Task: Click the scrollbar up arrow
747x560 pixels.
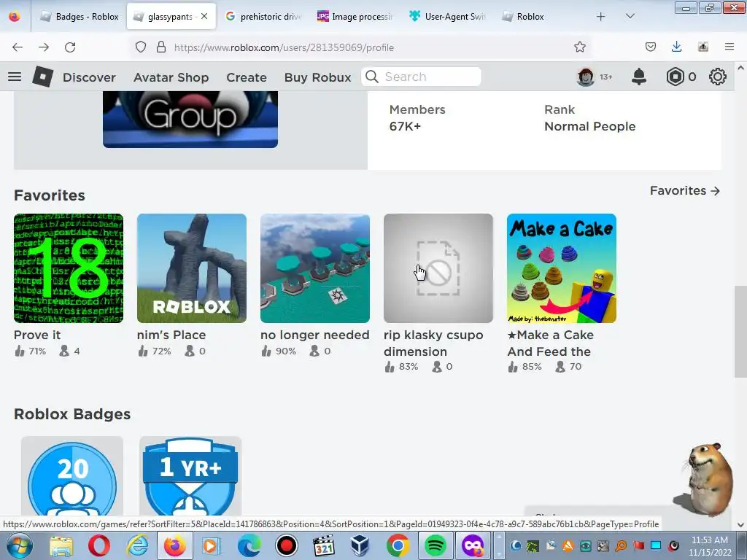Action: 740,68
